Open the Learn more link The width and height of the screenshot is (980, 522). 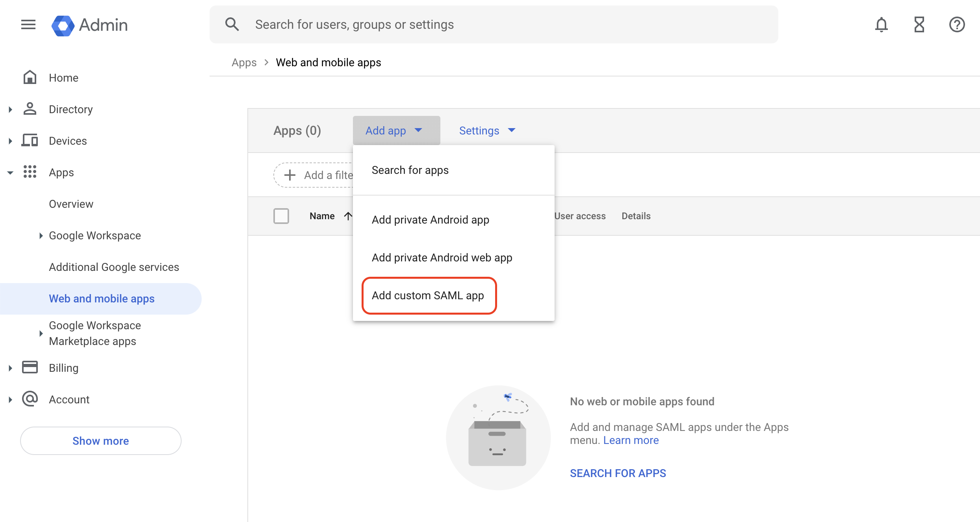coord(631,440)
